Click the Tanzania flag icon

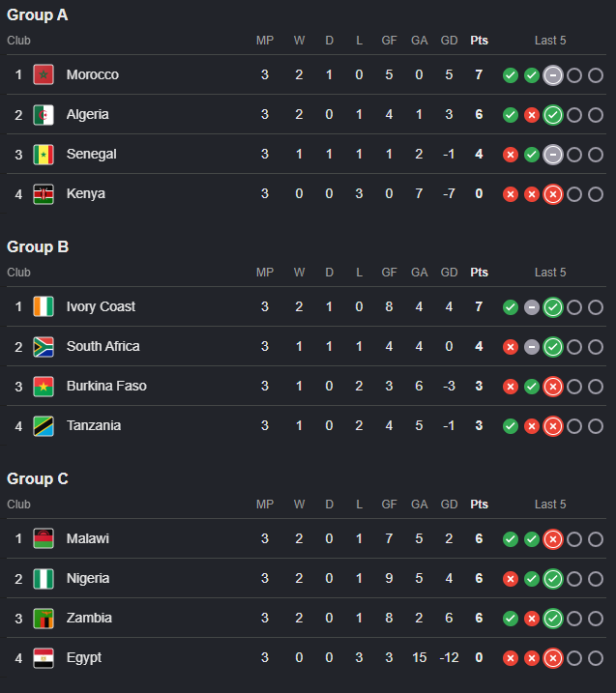point(44,426)
